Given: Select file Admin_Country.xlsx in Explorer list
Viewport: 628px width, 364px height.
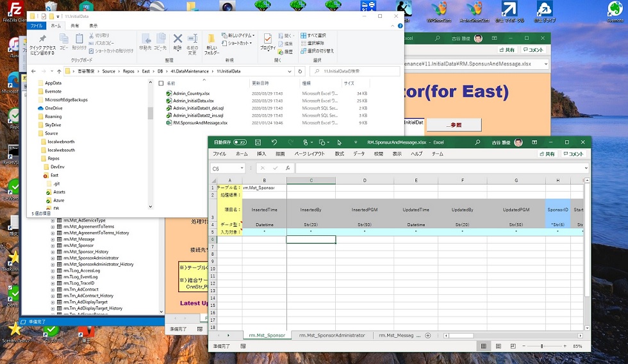Looking at the screenshot, I should pyautogui.click(x=191, y=94).
